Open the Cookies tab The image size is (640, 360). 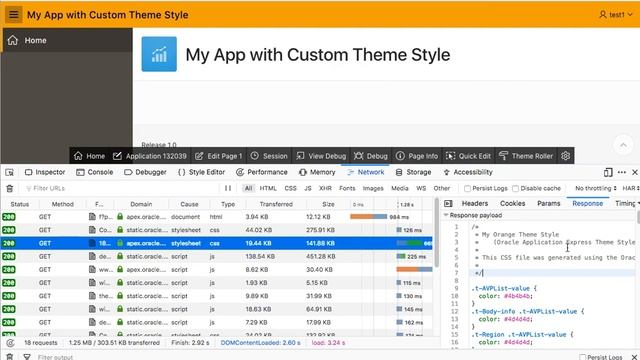click(513, 203)
